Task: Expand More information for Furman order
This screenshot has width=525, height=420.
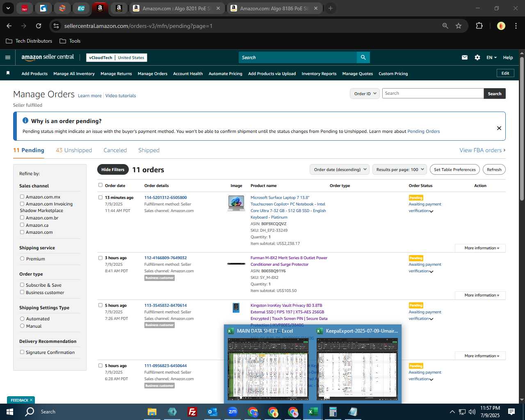Action: pyautogui.click(x=480, y=295)
